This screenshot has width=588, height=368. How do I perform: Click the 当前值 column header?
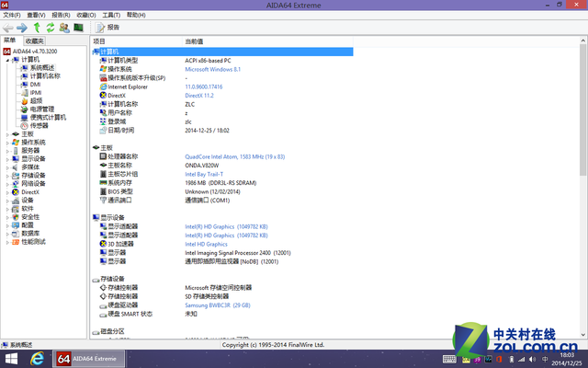coord(267,41)
